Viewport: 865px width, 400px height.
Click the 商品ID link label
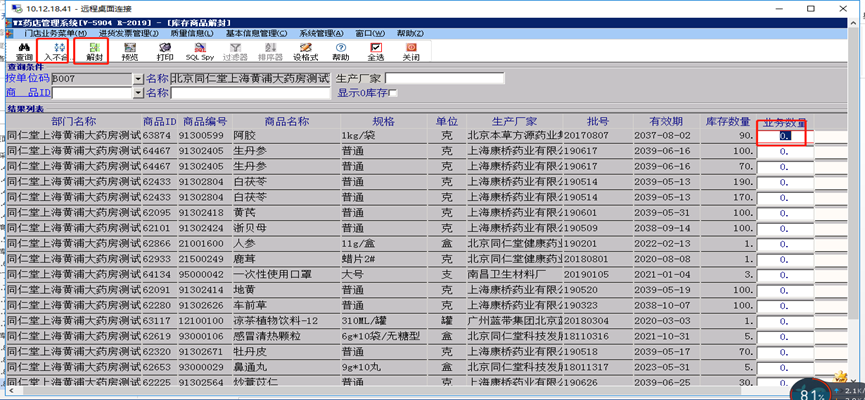pyautogui.click(x=28, y=93)
